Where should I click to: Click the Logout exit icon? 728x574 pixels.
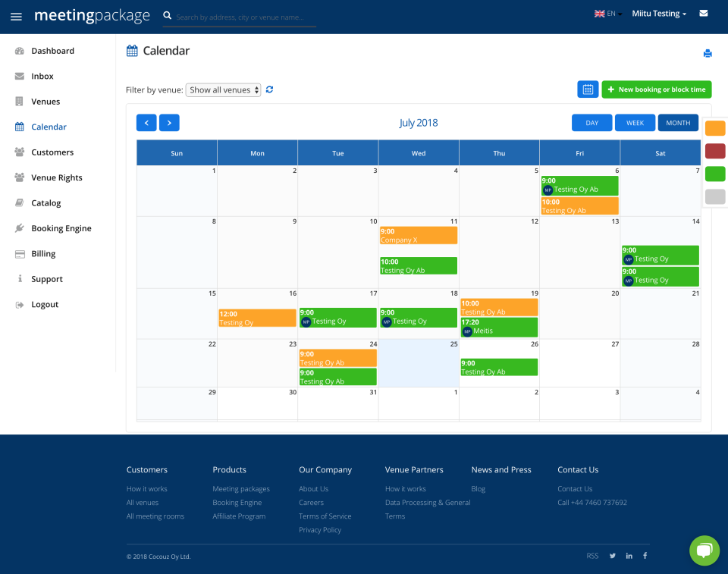pyautogui.click(x=20, y=304)
